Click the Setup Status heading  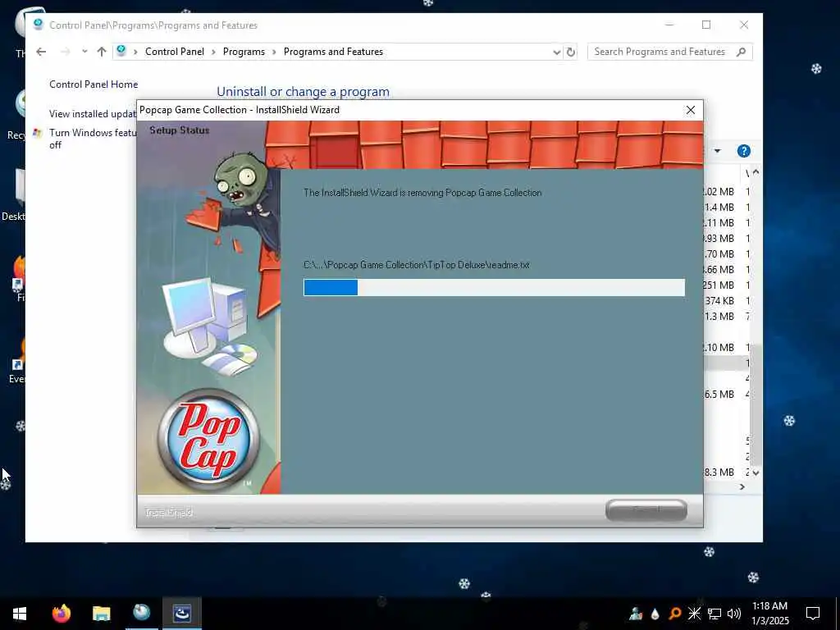pyautogui.click(x=180, y=130)
